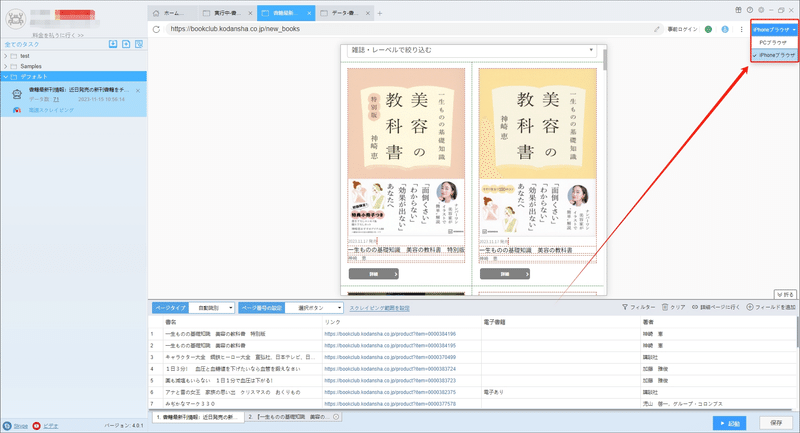The image size is (800, 433).
Task: Click the data count 71 link in task
Action: point(56,99)
